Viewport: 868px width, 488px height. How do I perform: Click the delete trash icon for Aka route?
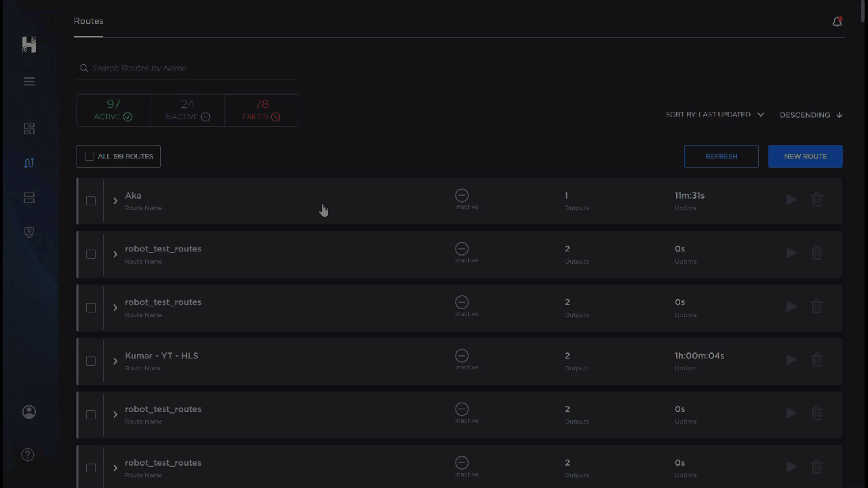pos(816,200)
